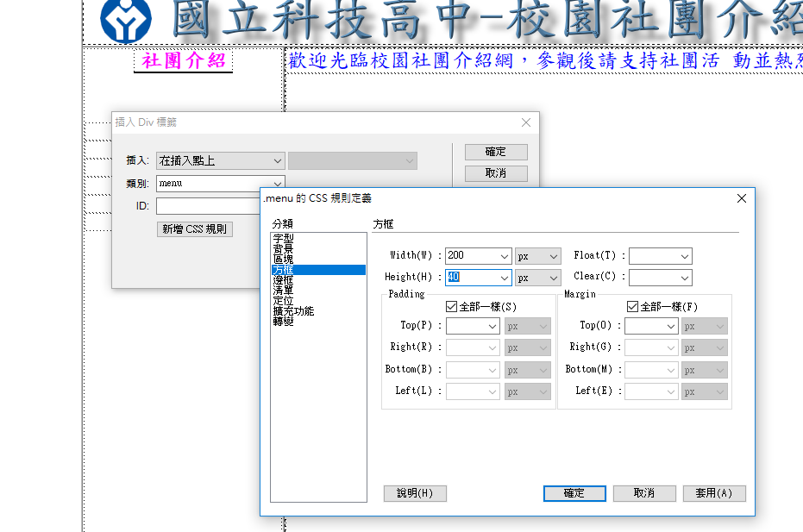Click the Width(W) value field
803x532 pixels.
click(x=470, y=256)
